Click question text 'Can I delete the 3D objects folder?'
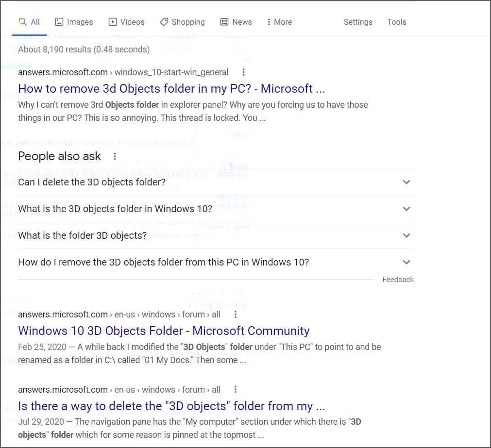 coord(92,182)
